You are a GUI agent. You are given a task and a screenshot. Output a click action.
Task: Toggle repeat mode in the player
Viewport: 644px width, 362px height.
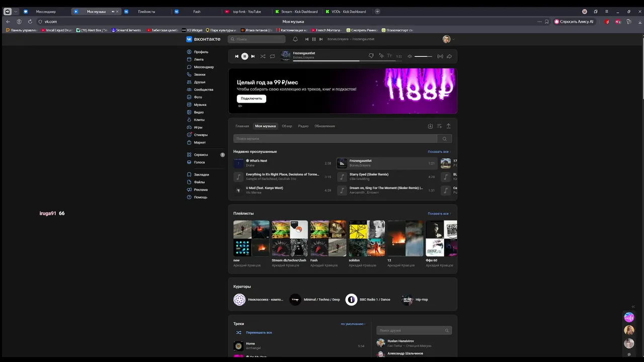(x=272, y=56)
